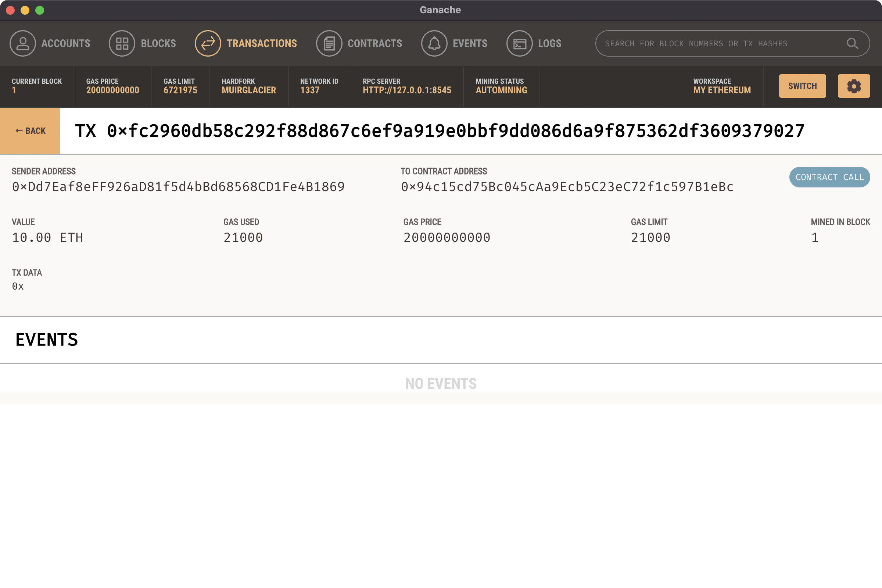Viewport: 882px width, 588px height.
Task: Click the Blocks grid icon
Action: coord(122,43)
